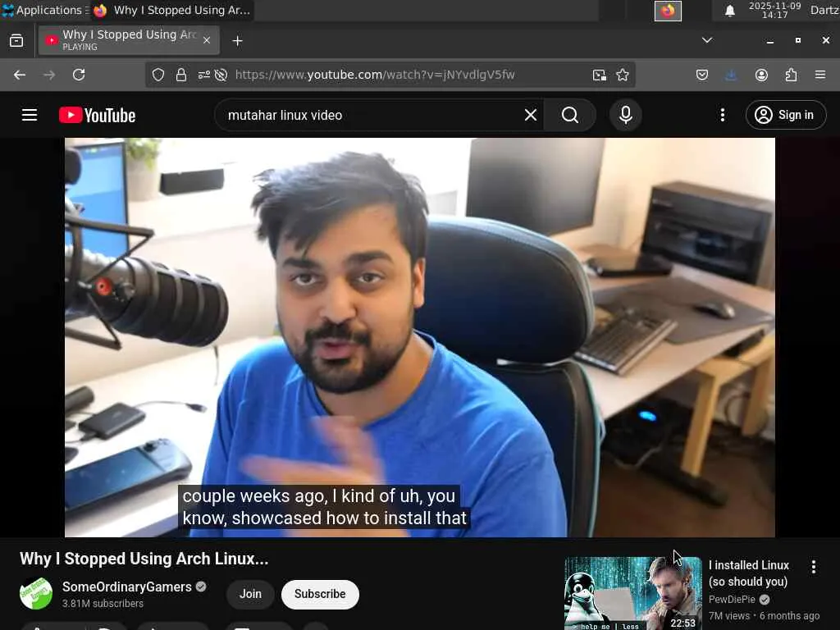
Task: Pause the video by clicking the player
Action: (419, 337)
